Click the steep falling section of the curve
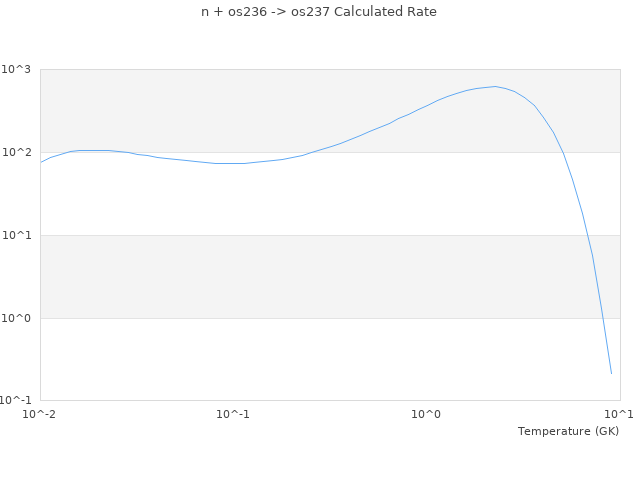 [x=583, y=215]
